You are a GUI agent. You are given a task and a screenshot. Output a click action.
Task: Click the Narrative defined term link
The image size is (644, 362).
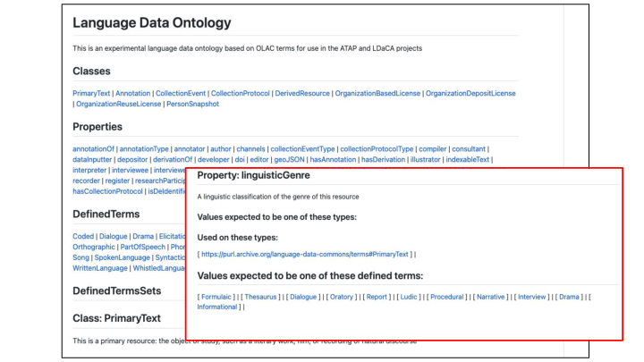click(x=491, y=296)
